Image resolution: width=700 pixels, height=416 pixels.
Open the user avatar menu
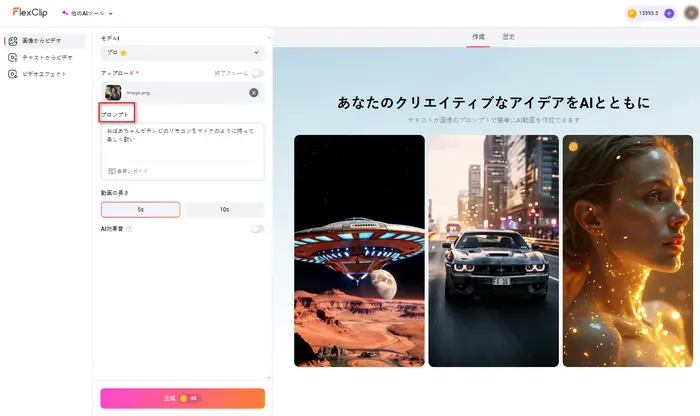click(691, 13)
